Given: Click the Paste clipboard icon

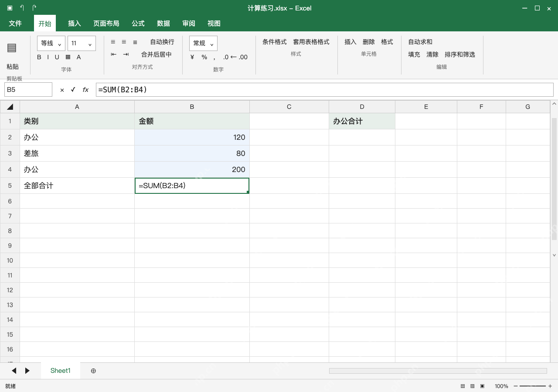Looking at the screenshot, I should (x=12, y=48).
